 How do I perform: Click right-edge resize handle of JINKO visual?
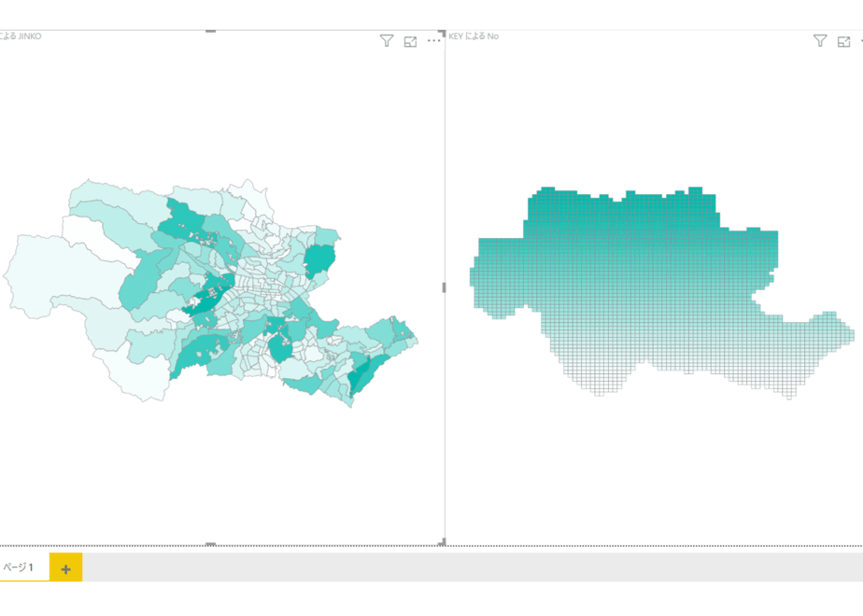(444, 287)
